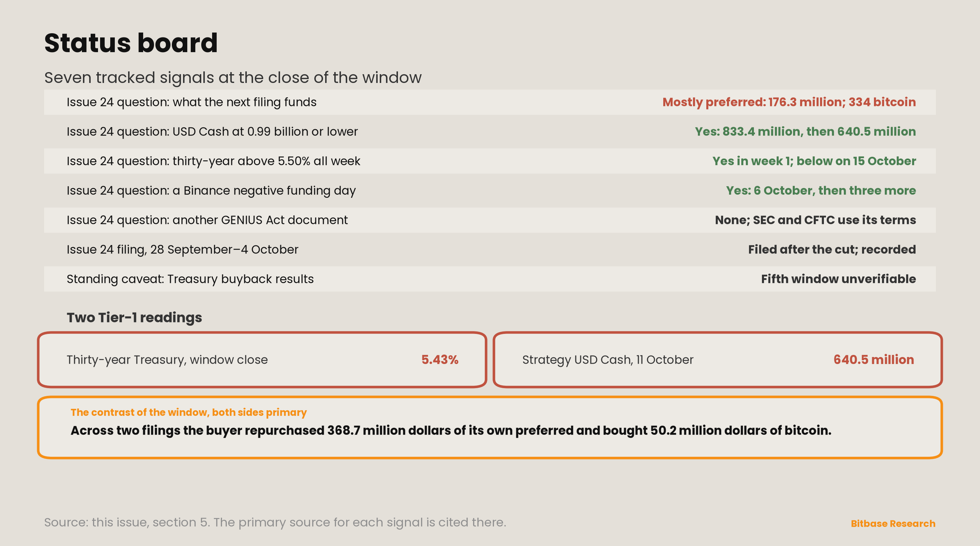Select row 'a Binance negative funding day'
The width and height of the screenshot is (980, 546).
click(x=490, y=191)
